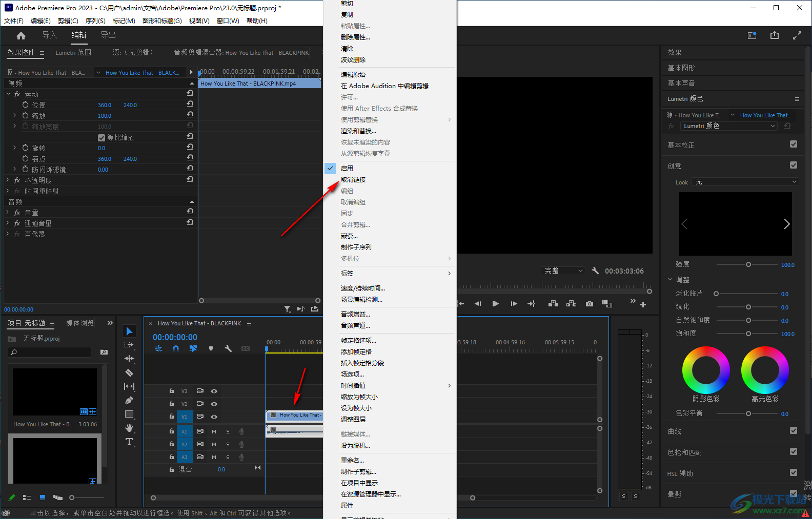The height and width of the screenshot is (519, 812).
Task: Select the Ripple Edit tool
Action: tap(129, 359)
